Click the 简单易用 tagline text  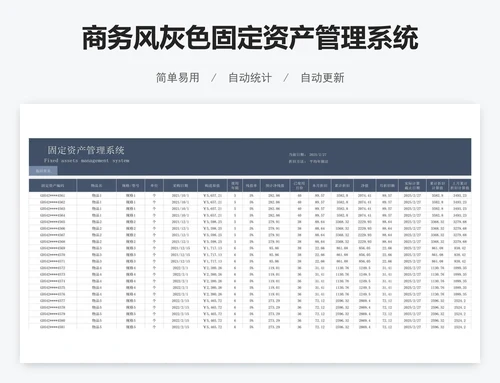click(178, 78)
